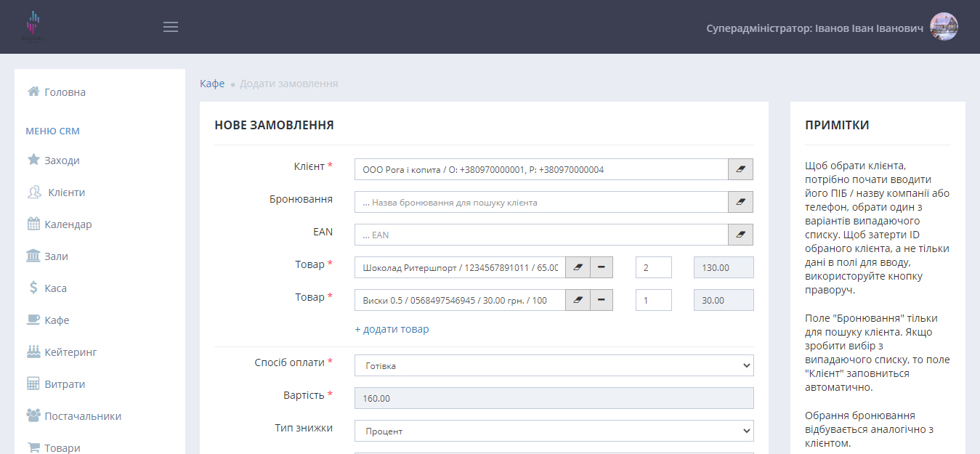Remove the Шоколад Ритершпорт row with minus
Viewport: 980px width, 454px height.
602,267
